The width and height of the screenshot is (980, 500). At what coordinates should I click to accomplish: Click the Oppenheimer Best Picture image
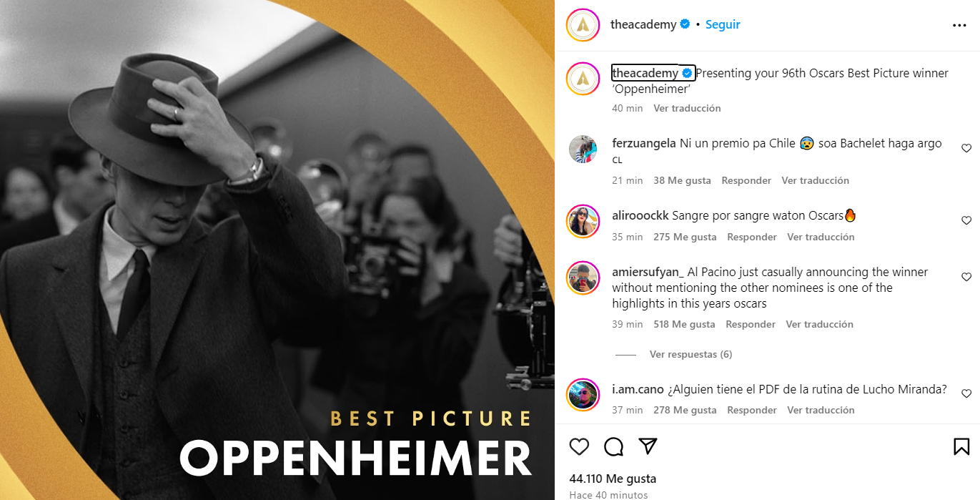coord(277,250)
